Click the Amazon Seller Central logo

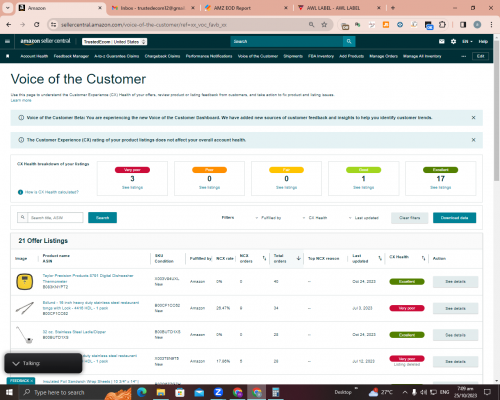click(x=45, y=41)
